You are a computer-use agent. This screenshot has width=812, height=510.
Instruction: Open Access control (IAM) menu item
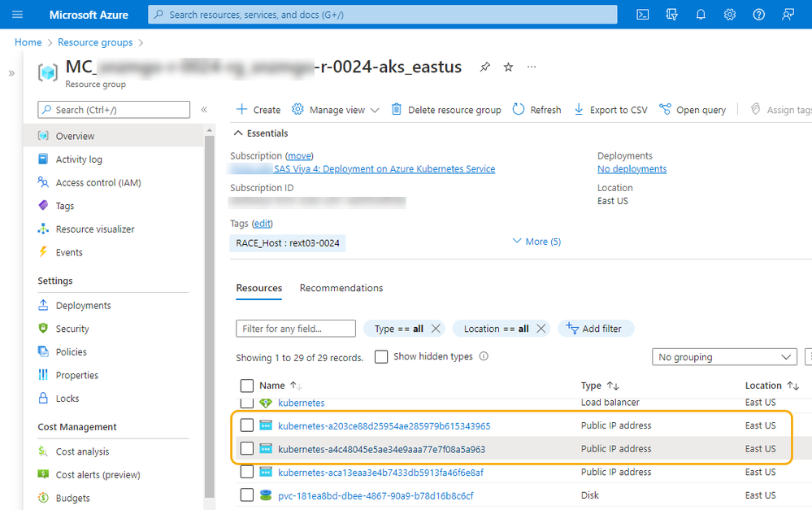98,183
